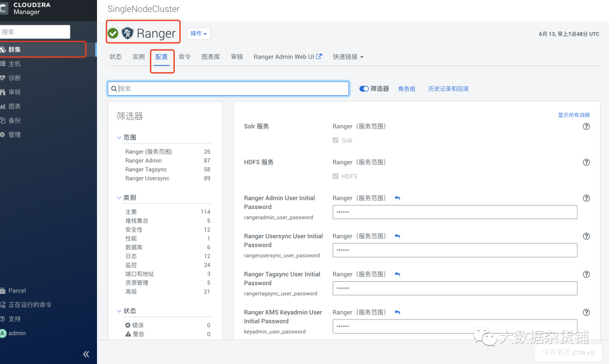The height and width of the screenshot is (364, 609).
Task: Switch to the 配置 (Configuration) tab
Action: (x=162, y=57)
